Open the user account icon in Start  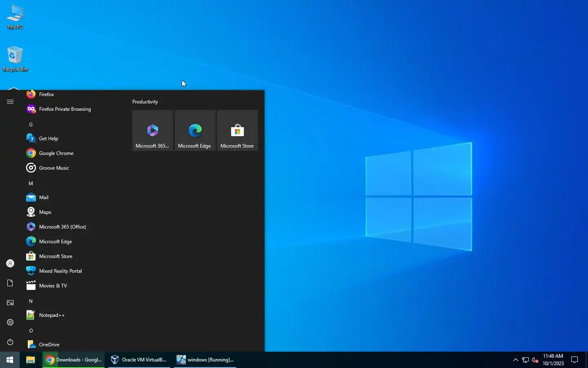coord(10,264)
